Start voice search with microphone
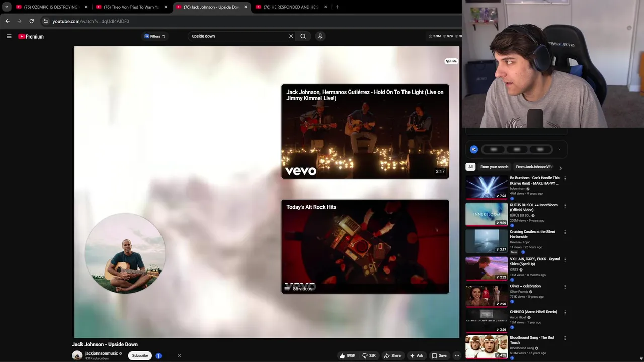The height and width of the screenshot is (362, 644). (x=320, y=36)
